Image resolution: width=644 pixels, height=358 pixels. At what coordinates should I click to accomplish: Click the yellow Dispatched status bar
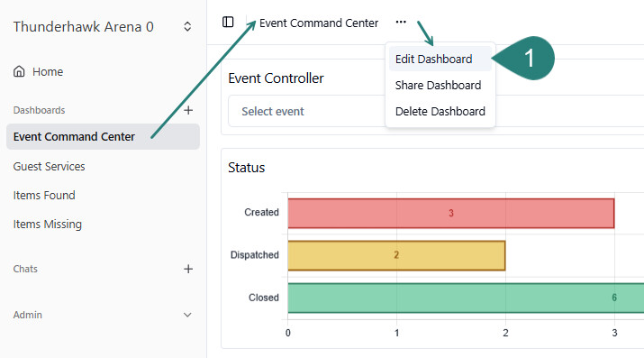(396, 256)
